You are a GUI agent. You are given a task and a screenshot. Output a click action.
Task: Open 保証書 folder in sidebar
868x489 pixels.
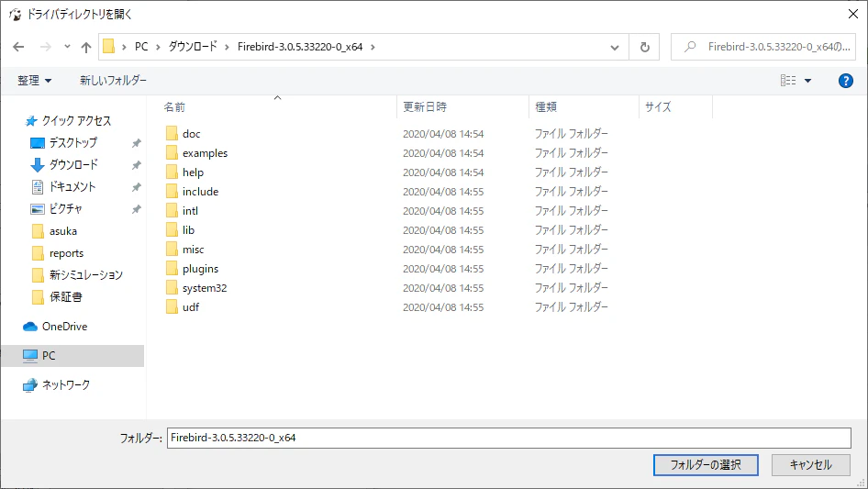click(65, 297)
